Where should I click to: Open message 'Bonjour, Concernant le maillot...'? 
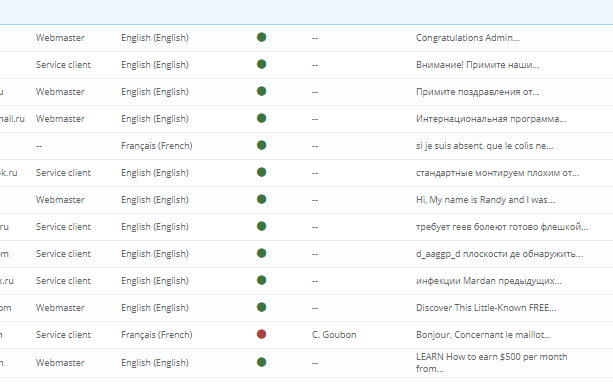(483, 335)
